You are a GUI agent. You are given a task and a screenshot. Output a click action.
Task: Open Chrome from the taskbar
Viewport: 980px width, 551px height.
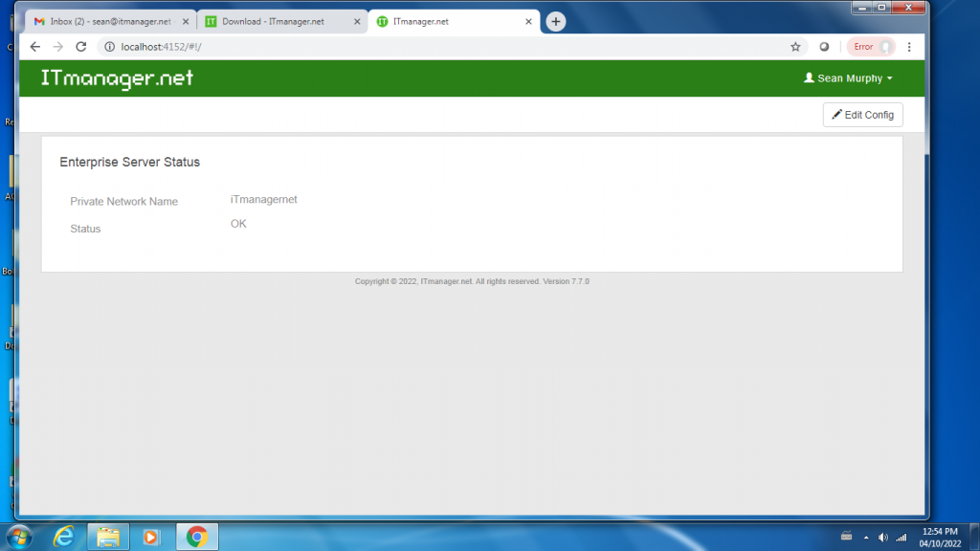click(x=196, y=537)
